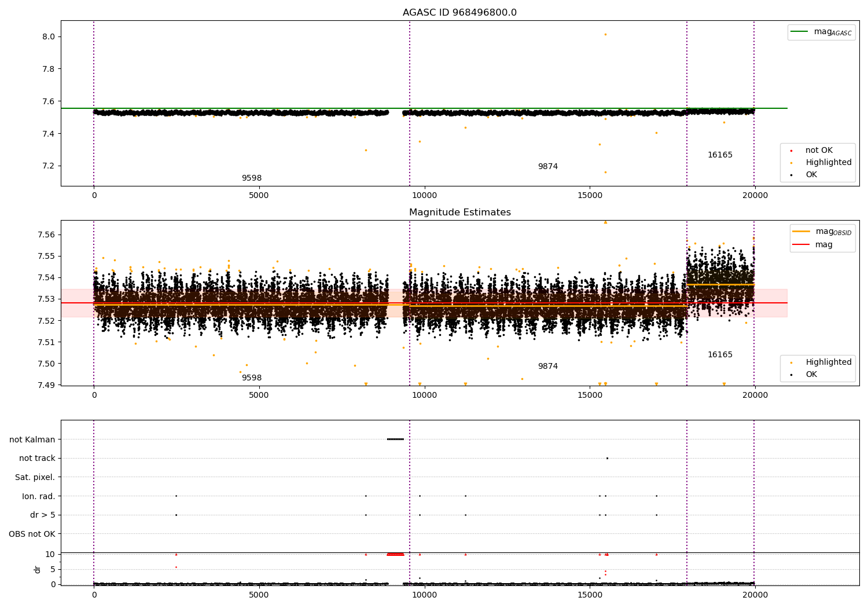
Task: Click the title 'AGASC ID 968496800.0'
Action: click(459, 13)
